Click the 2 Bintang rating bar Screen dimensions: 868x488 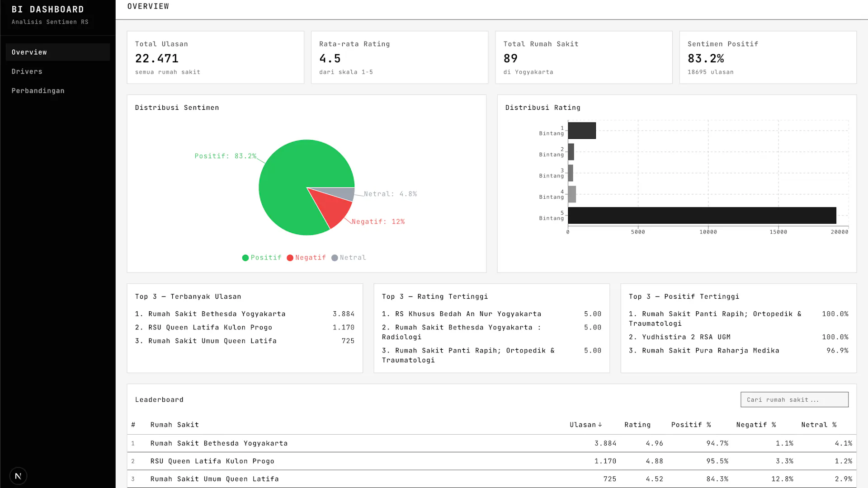click(571, 152)
